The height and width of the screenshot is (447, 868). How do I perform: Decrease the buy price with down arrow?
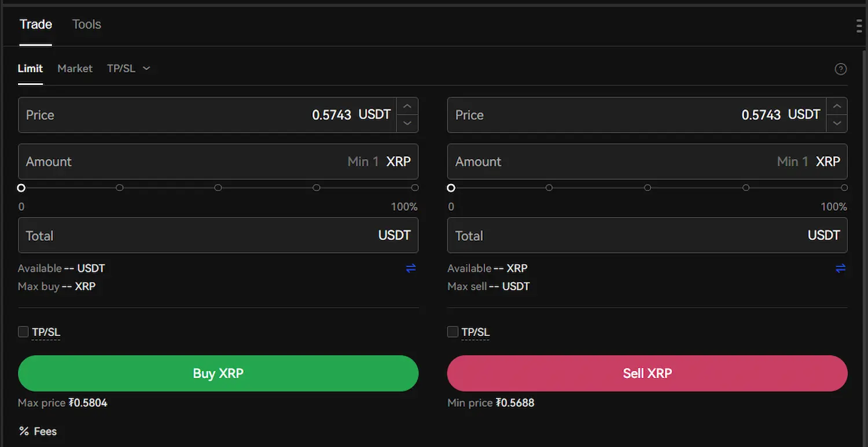click(407, 123)
